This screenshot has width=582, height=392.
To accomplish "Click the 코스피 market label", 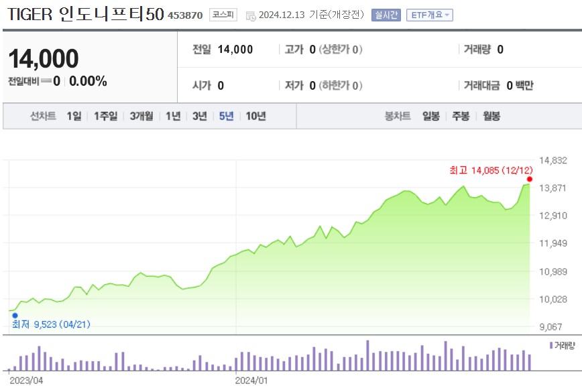I will (x=224, y=14).
